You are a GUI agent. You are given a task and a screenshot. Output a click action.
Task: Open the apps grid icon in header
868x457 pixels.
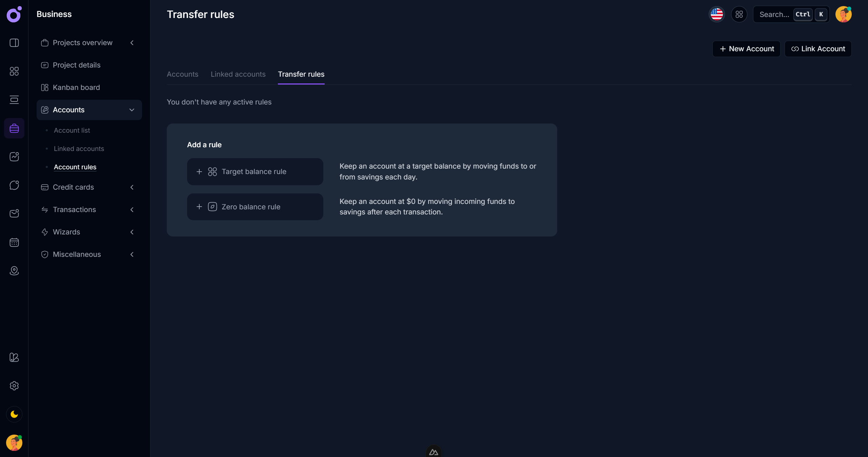tap(739, 15)
